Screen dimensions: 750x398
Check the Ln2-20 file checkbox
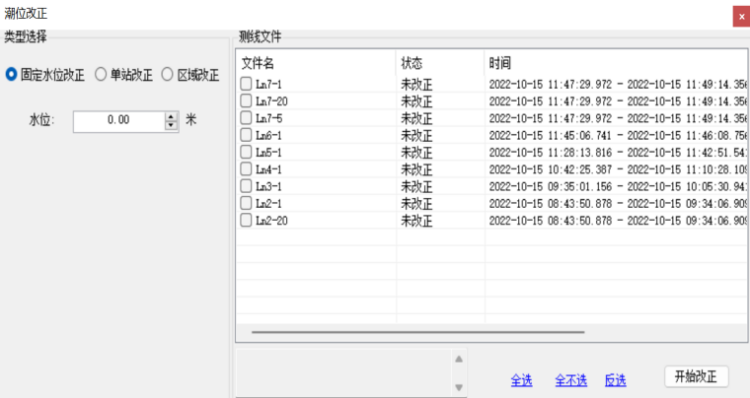pyautogui.click(x=246, y=220)
